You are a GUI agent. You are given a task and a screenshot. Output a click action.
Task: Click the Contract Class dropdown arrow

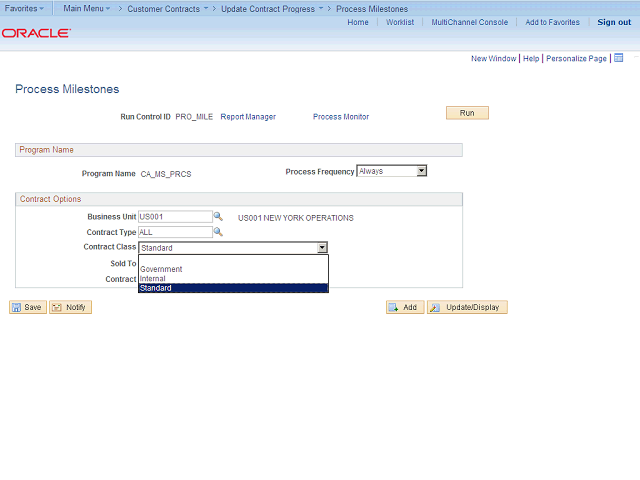(322, 247)
